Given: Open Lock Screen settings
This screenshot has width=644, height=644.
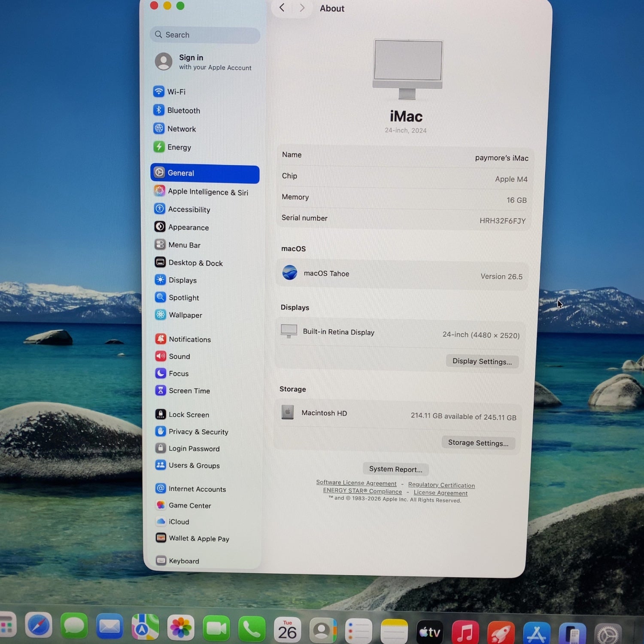Looking at the screenshot, I should click(182, 414).
